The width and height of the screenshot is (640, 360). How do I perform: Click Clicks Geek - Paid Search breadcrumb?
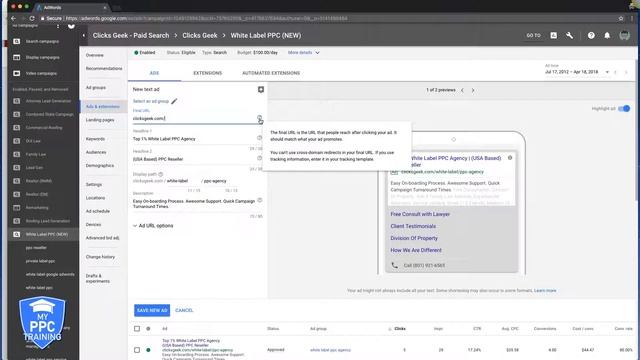[x=131, y=36]
